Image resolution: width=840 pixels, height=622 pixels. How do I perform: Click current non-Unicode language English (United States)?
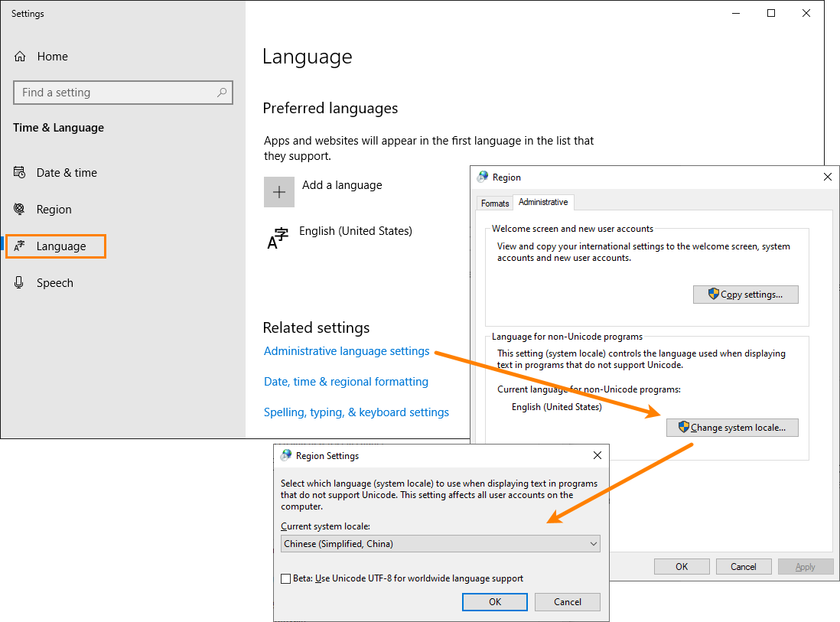pos(557,406)
